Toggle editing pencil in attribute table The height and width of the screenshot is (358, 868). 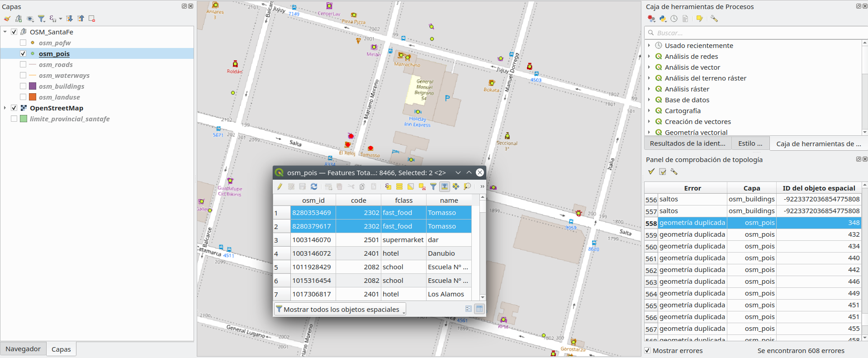tap(280, 186)
